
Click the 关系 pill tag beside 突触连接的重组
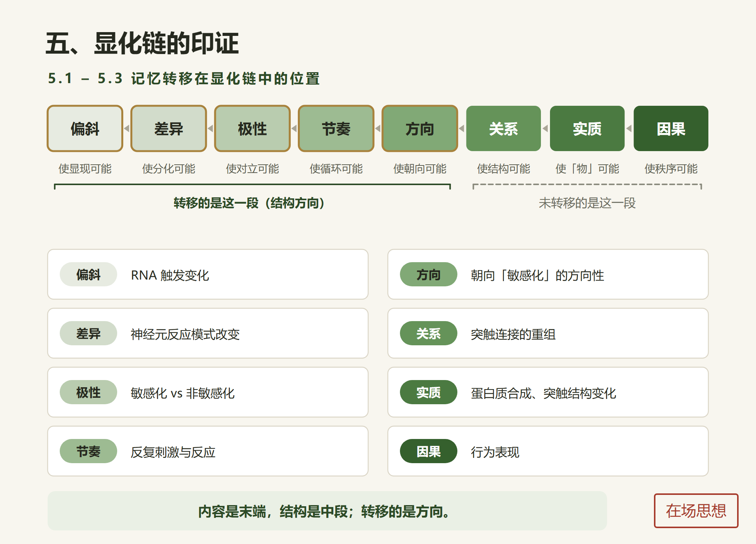(x=429, y=333)
